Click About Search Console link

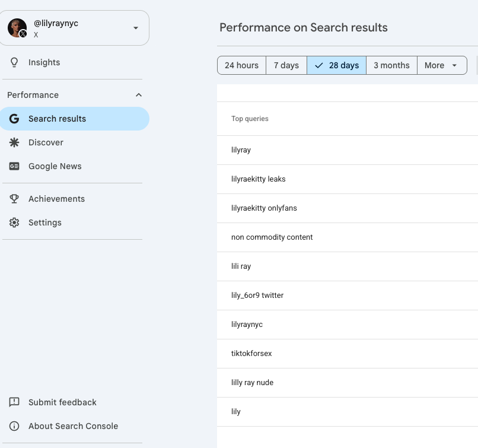[74, 426]
